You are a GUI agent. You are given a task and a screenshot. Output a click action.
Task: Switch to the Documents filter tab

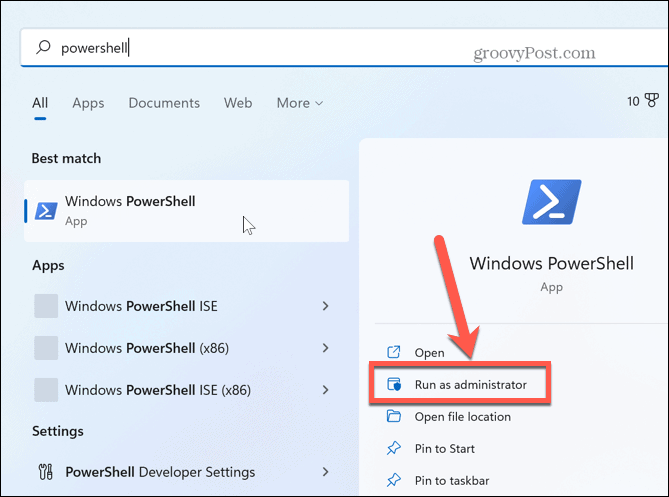tap(164, 103)
